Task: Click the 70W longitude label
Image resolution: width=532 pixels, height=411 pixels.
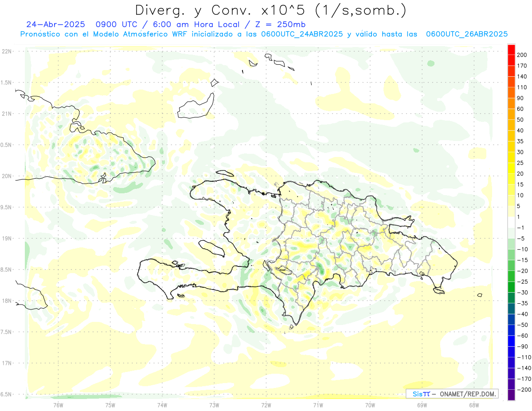Action: 370,405
